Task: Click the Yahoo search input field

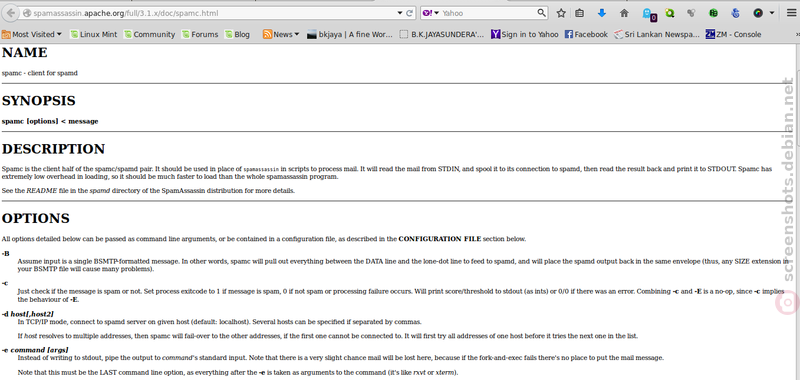Action: pos(488,13)
